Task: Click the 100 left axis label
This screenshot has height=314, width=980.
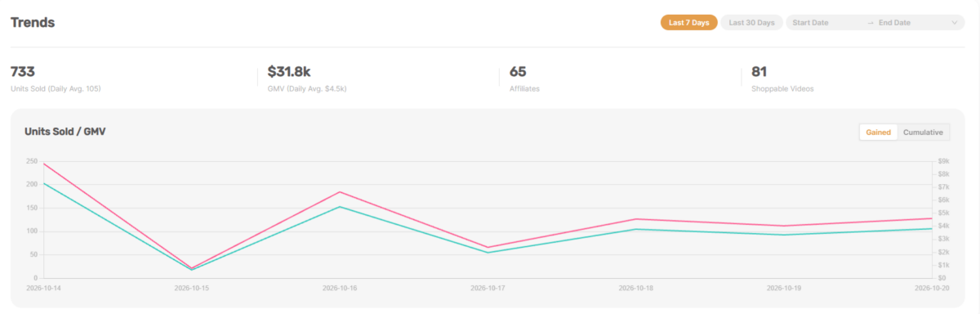Action: [32, 231]
